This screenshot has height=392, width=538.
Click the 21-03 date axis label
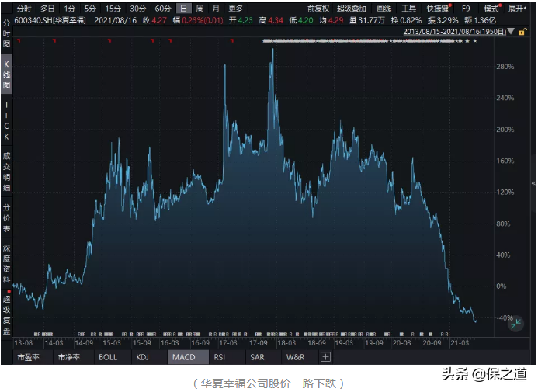point(460,342)
